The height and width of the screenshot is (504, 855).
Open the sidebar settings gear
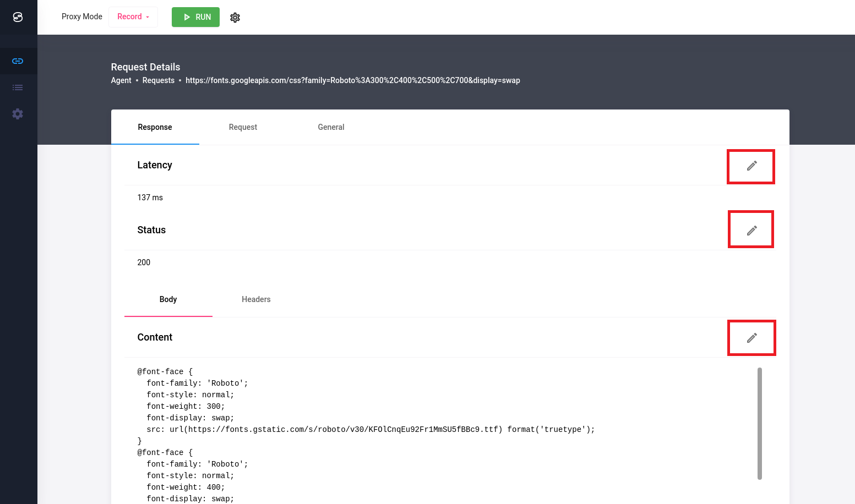pos(18,114)
